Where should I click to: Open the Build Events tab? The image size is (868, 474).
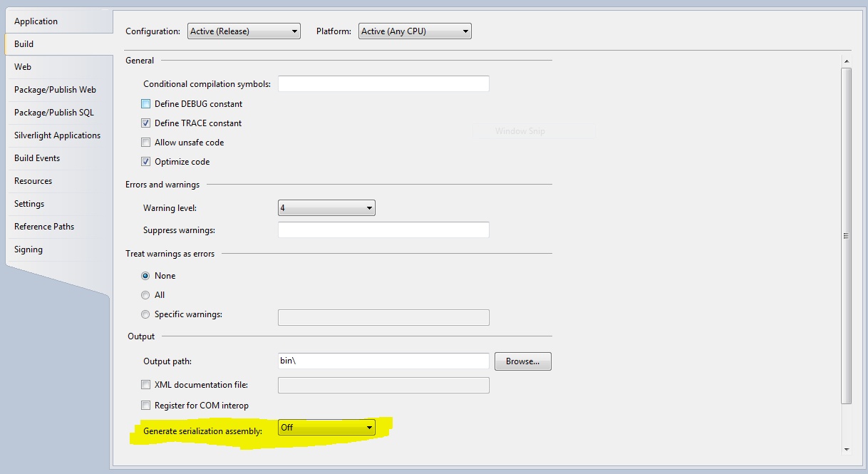coord(58,158)
